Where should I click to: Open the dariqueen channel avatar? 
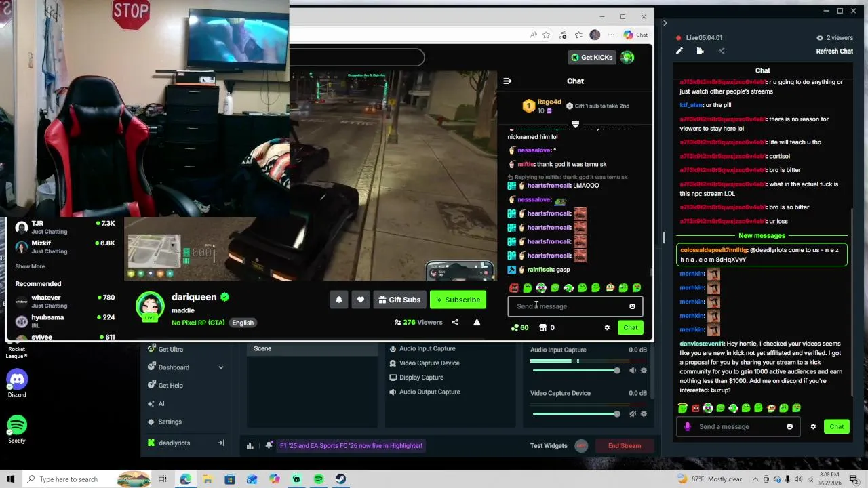point(150,308)
